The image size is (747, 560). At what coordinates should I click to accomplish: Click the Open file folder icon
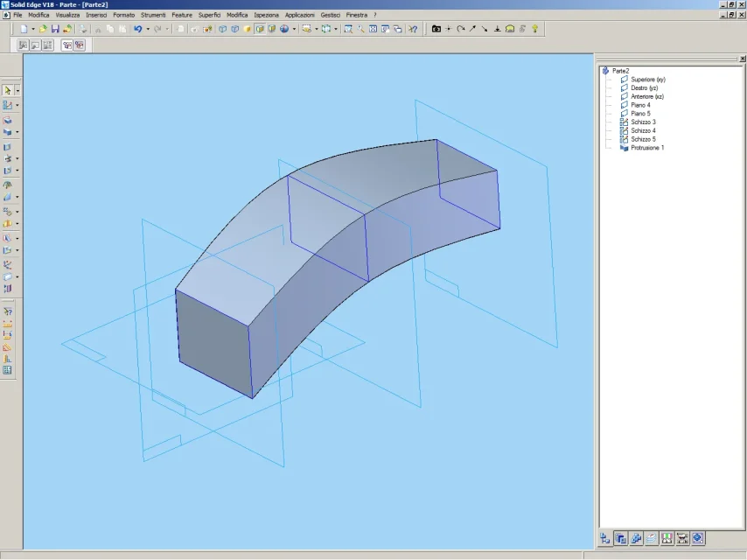43,29
